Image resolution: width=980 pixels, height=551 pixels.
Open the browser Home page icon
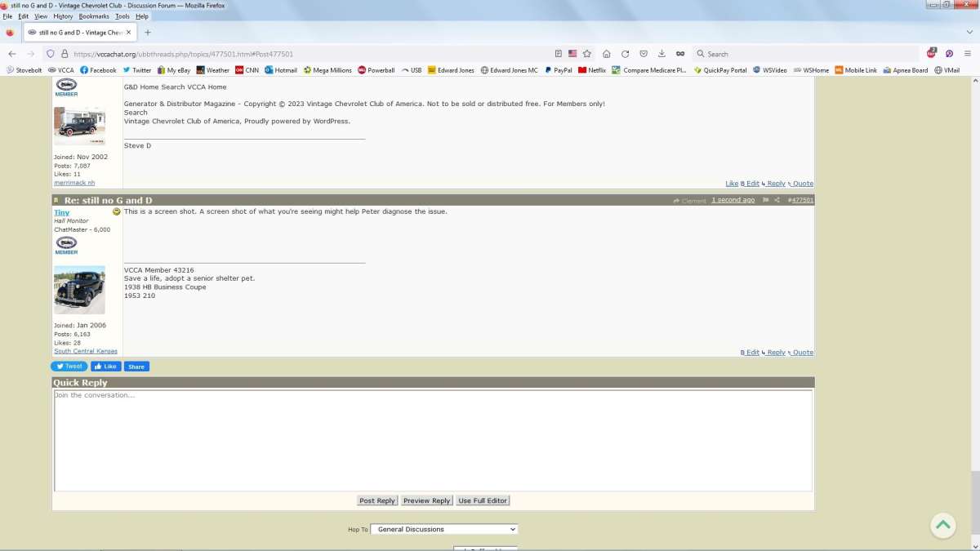click(x=607, y=54)
